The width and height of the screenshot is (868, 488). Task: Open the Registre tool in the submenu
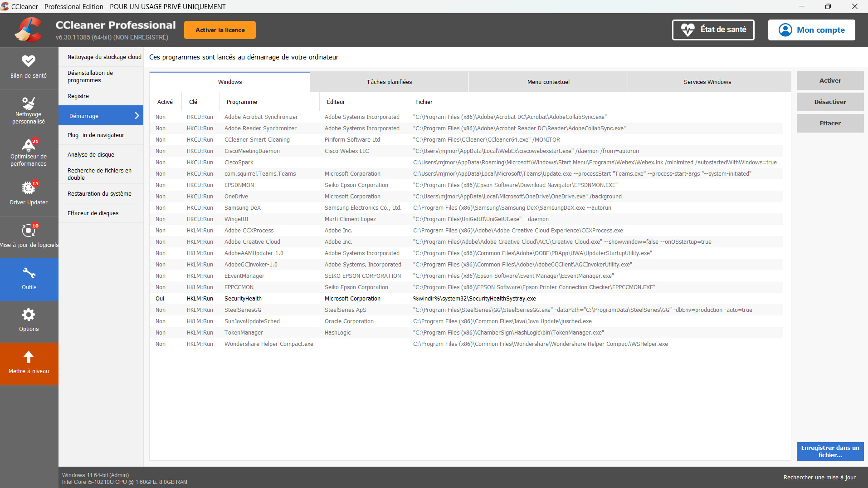pos(78,96)
